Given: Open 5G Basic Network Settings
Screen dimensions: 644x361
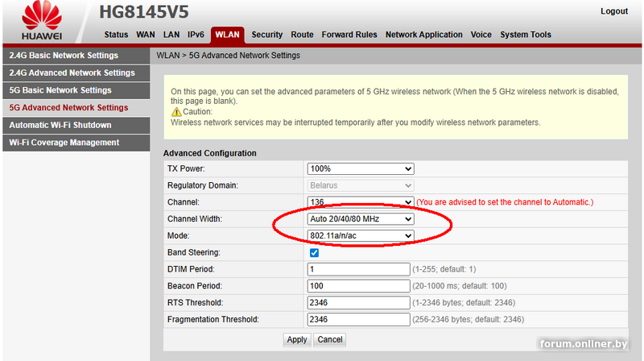Looking at the screenshot, I should (76, 90).
